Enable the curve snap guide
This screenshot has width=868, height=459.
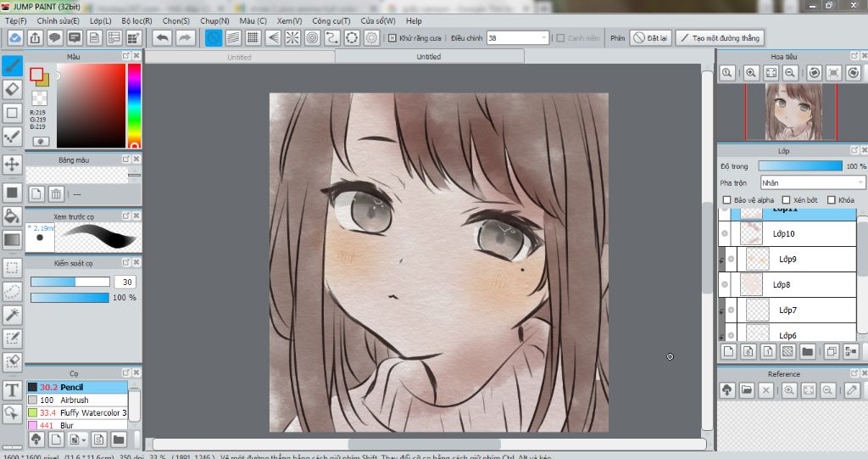[x=332, y=38]
